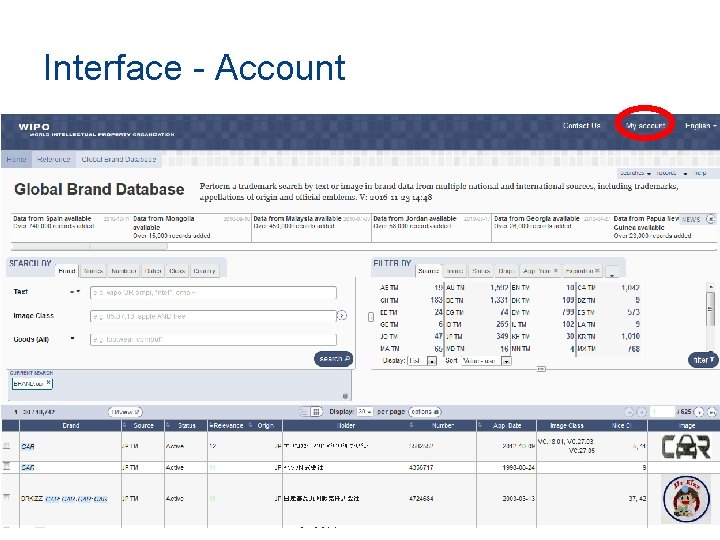Click the options button

424,412
